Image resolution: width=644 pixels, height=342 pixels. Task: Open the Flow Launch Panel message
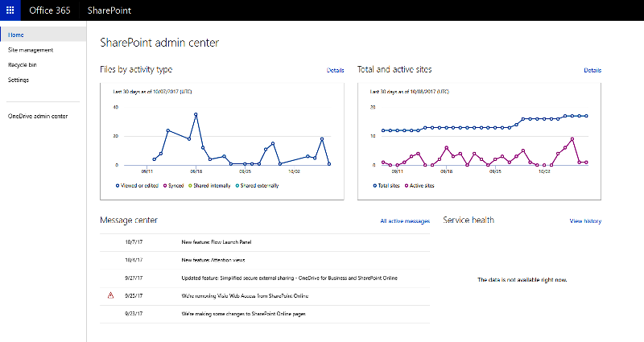(x=217, y=241)
